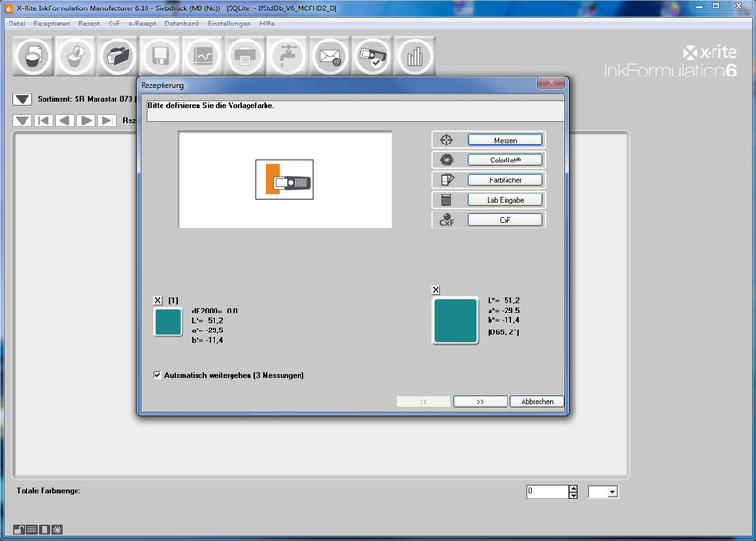Click the new recipe ink bucket icon
The image size is (756, 541).
point(36,57)
